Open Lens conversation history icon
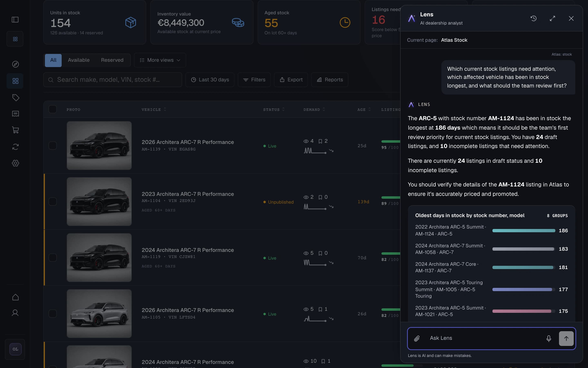This screenshot has width=588, height=368. click(533, 18)
